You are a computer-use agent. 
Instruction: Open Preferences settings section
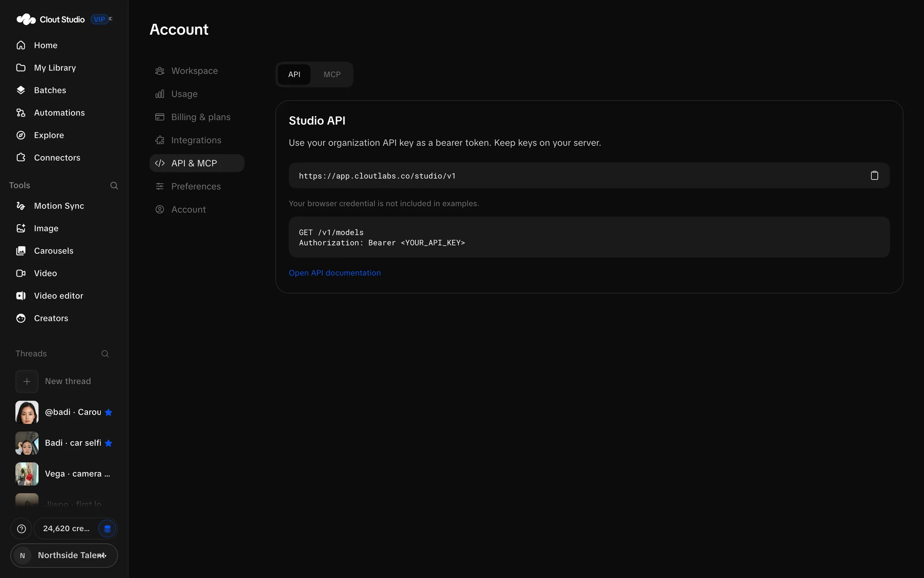[197, 187]
